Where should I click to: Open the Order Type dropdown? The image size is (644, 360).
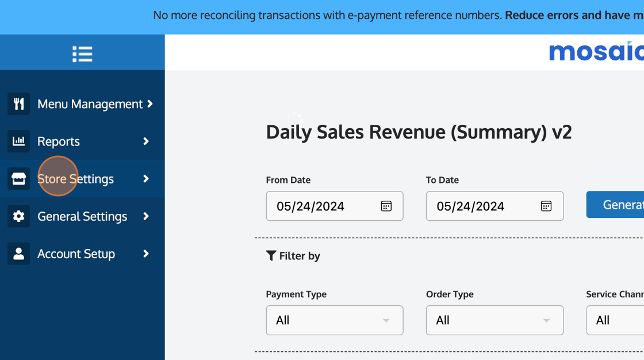point(494,320)
